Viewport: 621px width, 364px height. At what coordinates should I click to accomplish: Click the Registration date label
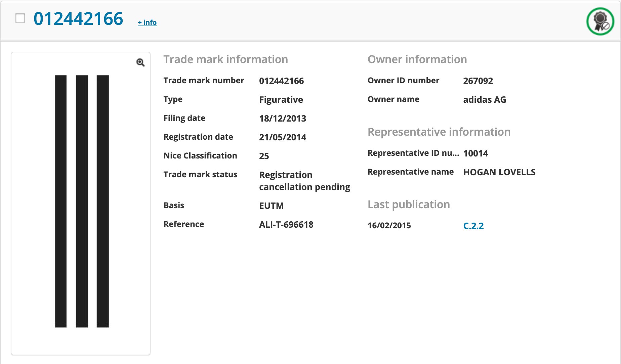(x=198, y=137)
